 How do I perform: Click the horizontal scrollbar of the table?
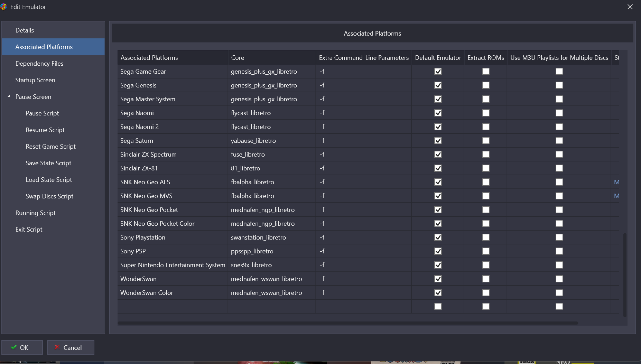pos(348,323)
